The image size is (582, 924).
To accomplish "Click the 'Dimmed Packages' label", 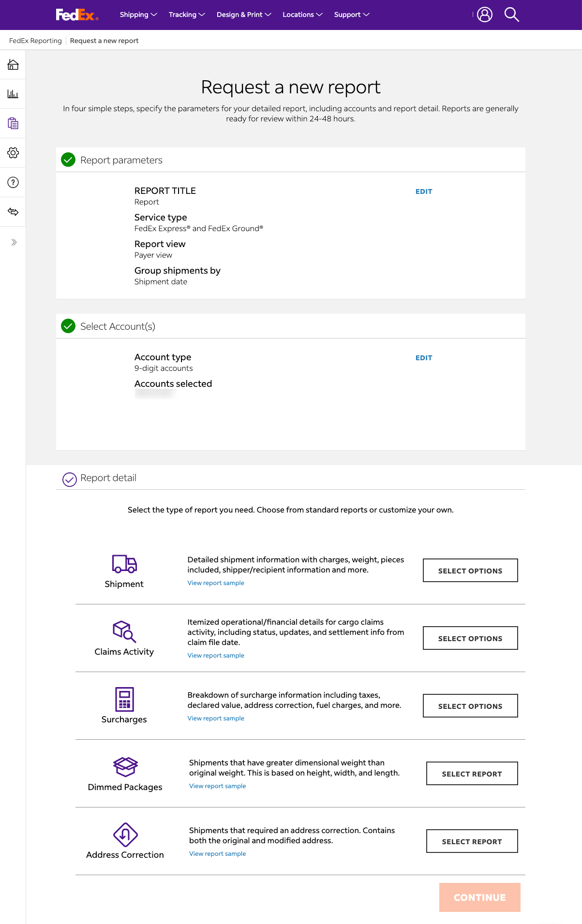I will click(125, 787).
